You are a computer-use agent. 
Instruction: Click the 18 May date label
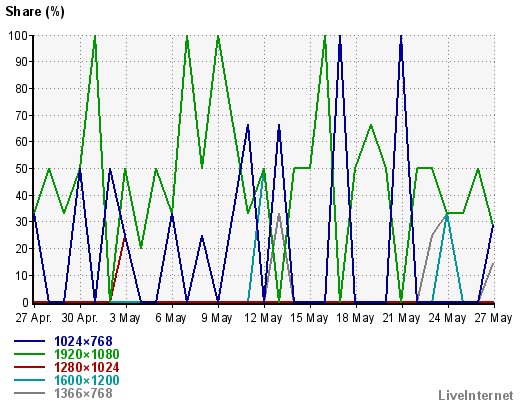[x=355, y=318]
